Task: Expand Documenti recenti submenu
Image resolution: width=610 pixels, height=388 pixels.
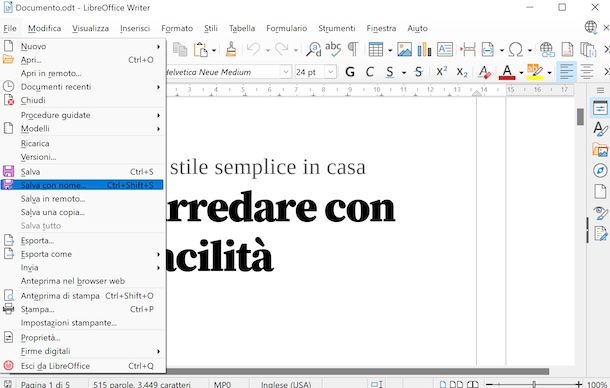Action: (158, 87)
